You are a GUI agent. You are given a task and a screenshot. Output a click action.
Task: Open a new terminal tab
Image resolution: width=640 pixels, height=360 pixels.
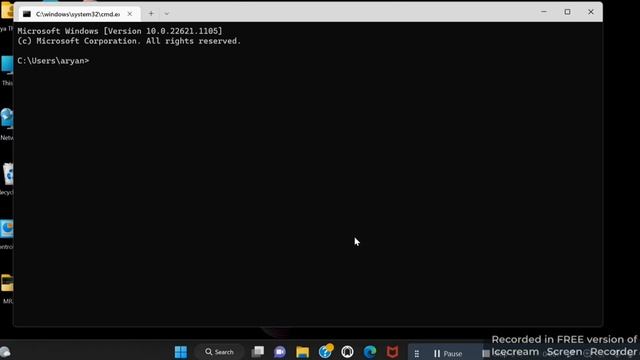tap(151, 13)
